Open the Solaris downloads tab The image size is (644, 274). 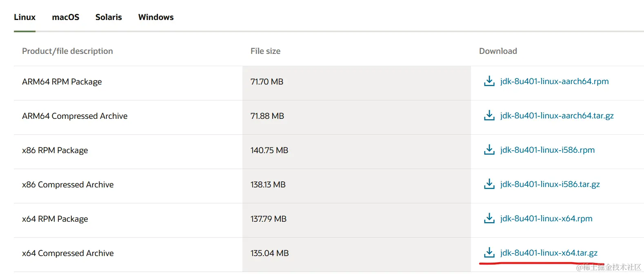click(109, 17)
